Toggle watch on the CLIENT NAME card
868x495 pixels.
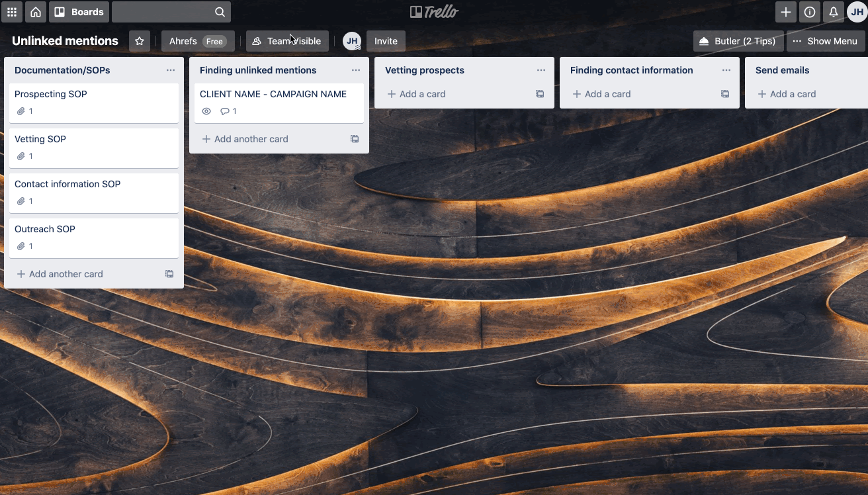click(x=206, y=111)
